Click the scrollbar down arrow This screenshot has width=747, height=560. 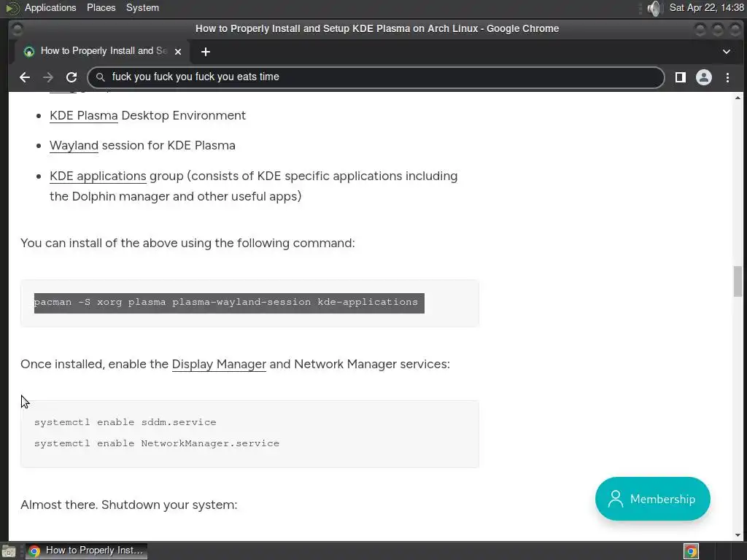point(738,535)
